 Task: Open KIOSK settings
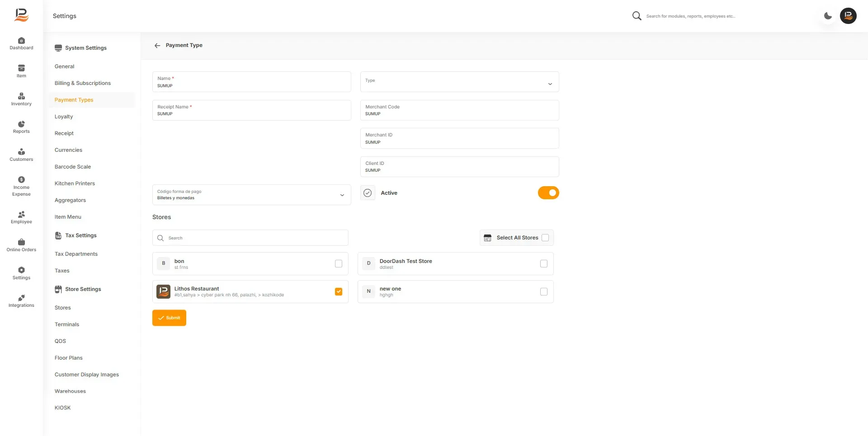62,408
